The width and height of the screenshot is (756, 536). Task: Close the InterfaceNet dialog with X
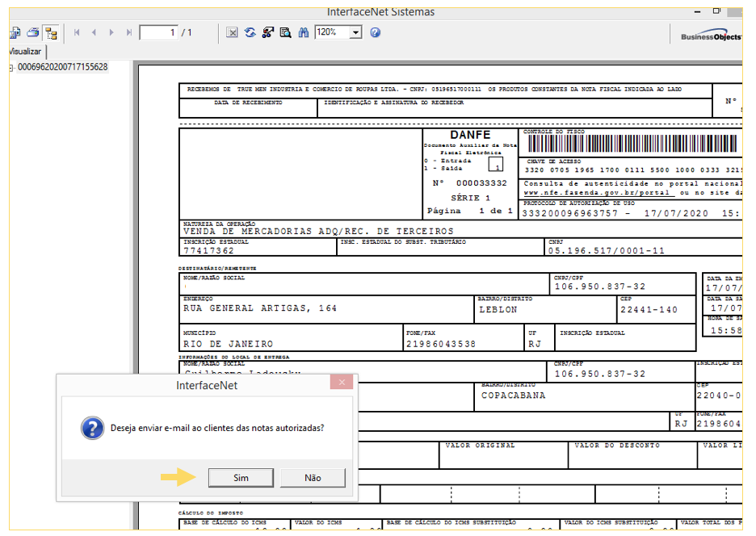pyautogui.click(x=343, y=382)
